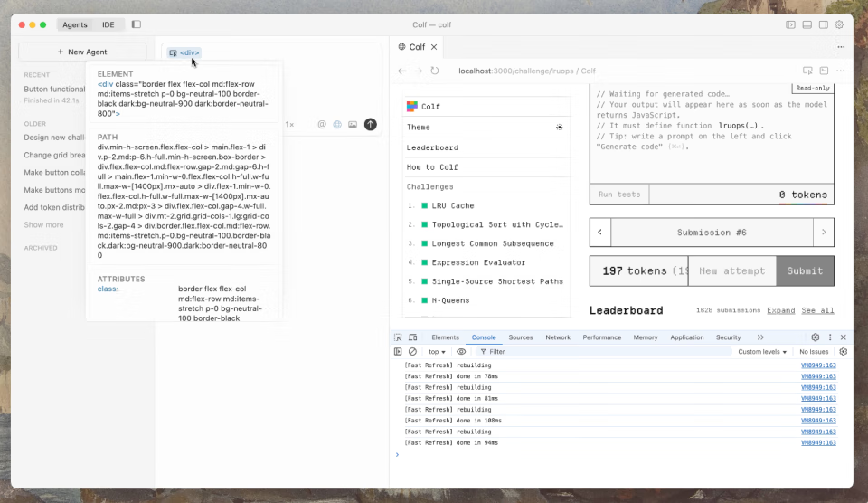Switch to the Network tab in DevTools

pos(558,337)
